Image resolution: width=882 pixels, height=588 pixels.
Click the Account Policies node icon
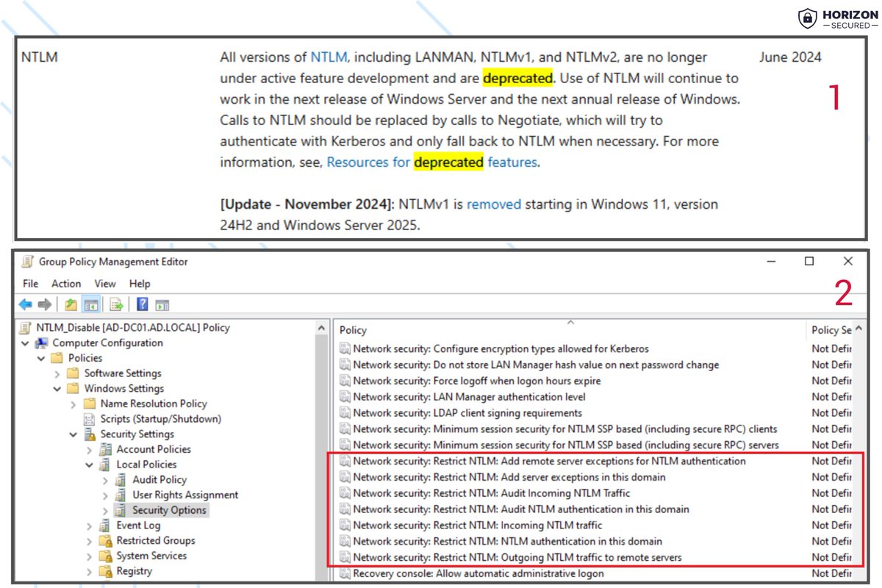(105, 449)
